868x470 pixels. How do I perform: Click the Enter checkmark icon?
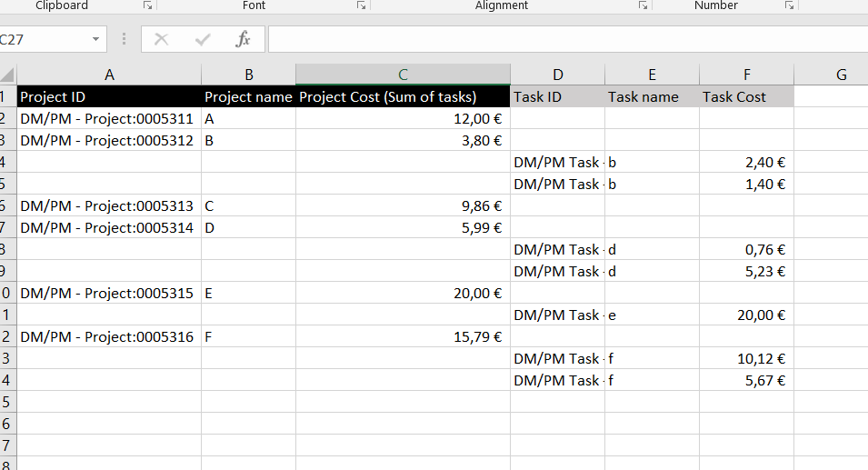point(203,39)
